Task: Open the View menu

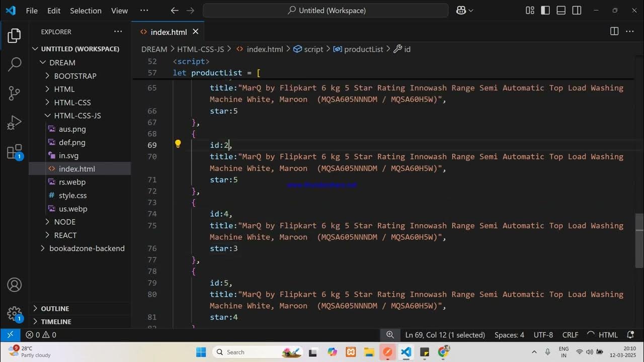Action: [119, 10]
